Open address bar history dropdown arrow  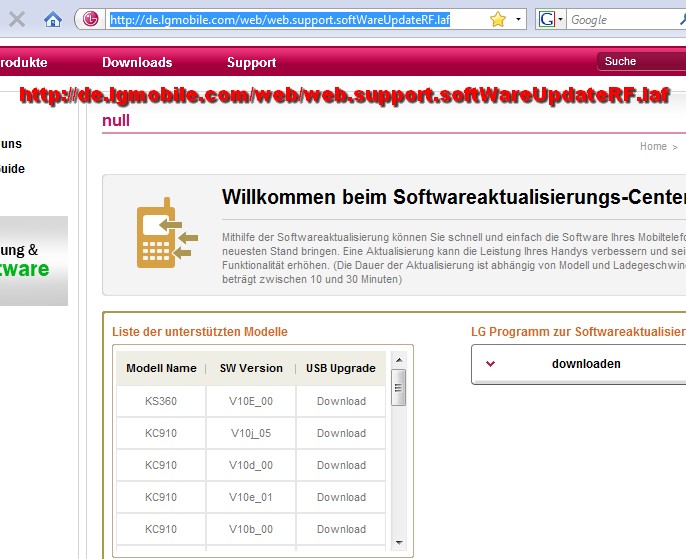click(518, 19)
